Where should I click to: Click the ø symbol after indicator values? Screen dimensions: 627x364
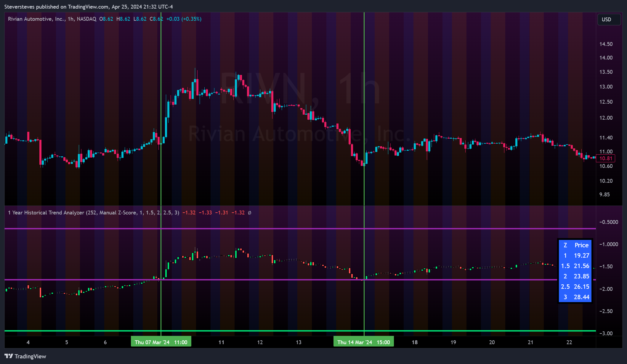click(249, 213)
